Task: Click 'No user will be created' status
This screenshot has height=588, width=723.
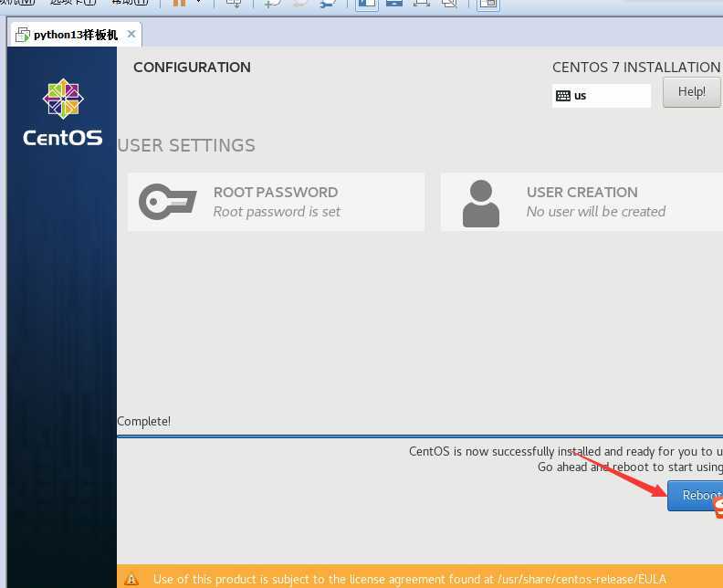Action: click(x=596, y=212)
